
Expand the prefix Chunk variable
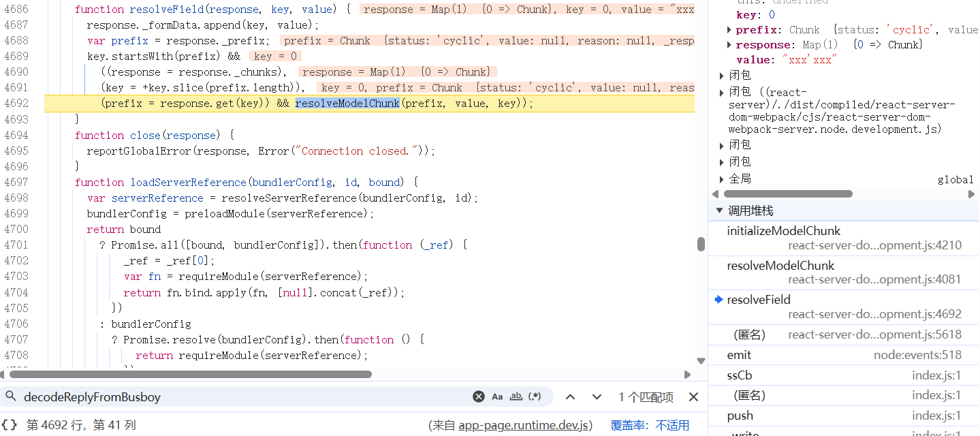[729, 30]
